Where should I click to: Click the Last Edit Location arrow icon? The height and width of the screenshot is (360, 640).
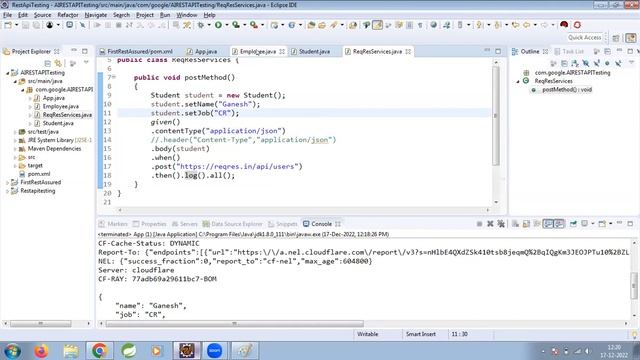(x=516, y=25)
